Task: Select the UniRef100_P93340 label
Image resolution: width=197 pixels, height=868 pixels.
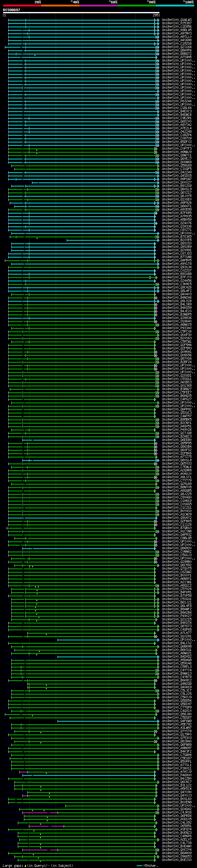Action: pyautogui.click(x=177, y=328)
